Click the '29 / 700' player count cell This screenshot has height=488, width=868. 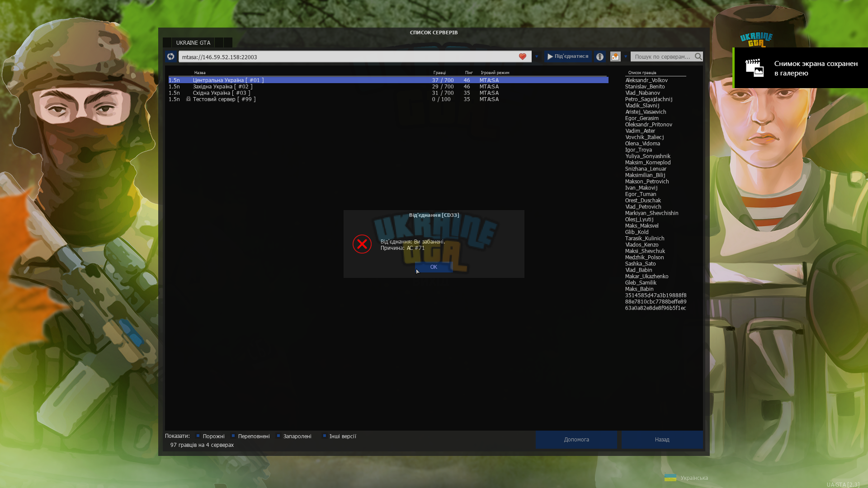tap(443, 86)
